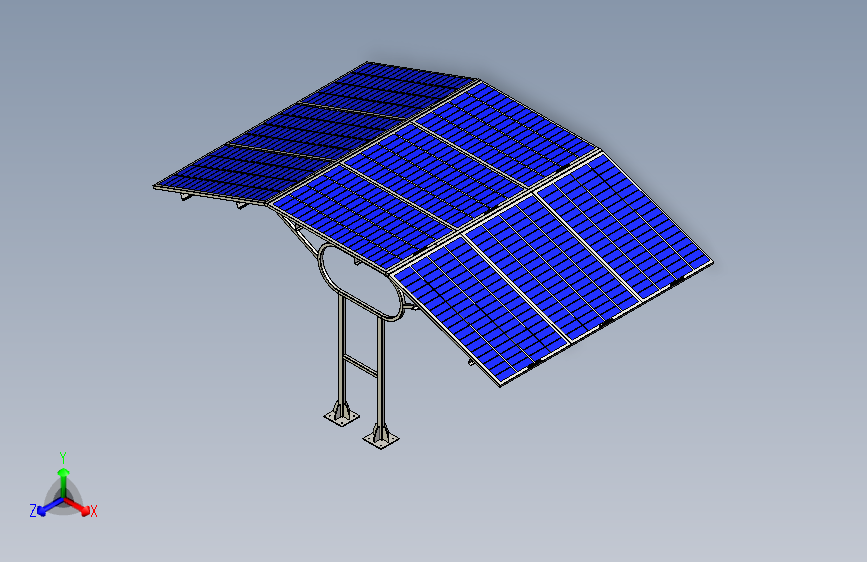Select the left square base plate
Viewport: 867px width, 562px height.
tap(341, 417)
